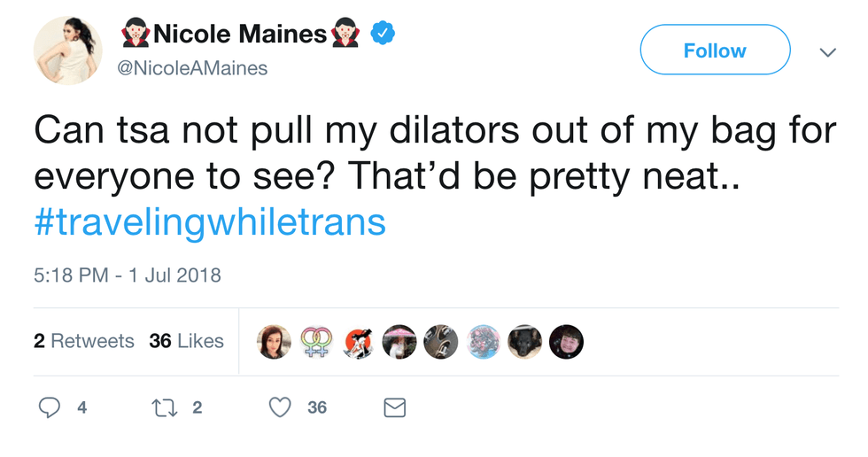Image resolution: width=868 pixels, height=457 pixels.
Task: Retweet using the retweet arrows icon
Action: pos(163,407)
